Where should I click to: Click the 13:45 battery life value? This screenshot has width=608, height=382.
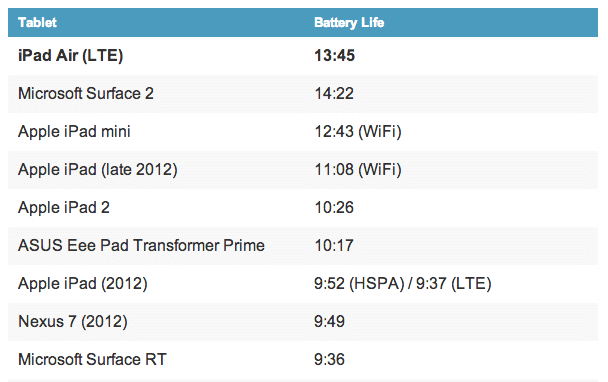click(x=334, y=55)
